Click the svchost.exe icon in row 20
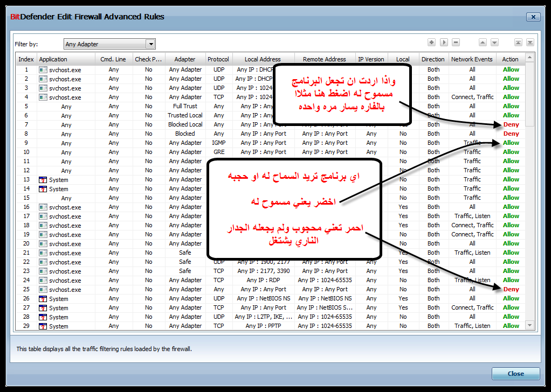Screen dimensions: 551x392 click(43, 243)
